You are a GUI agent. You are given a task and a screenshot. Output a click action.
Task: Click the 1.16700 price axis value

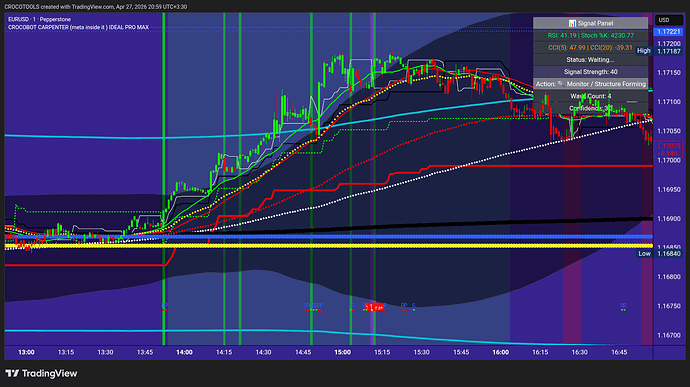point(668,335)
